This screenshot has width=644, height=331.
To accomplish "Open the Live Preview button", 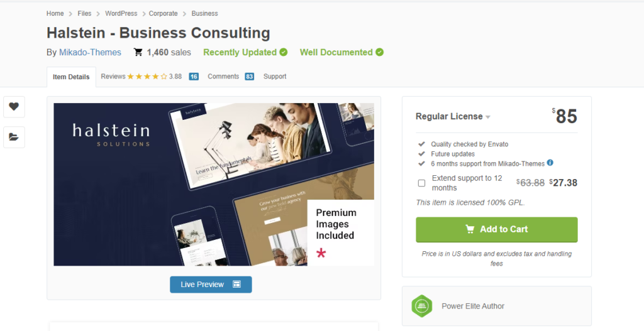I will pyautogui.click(x=211, y=285).
